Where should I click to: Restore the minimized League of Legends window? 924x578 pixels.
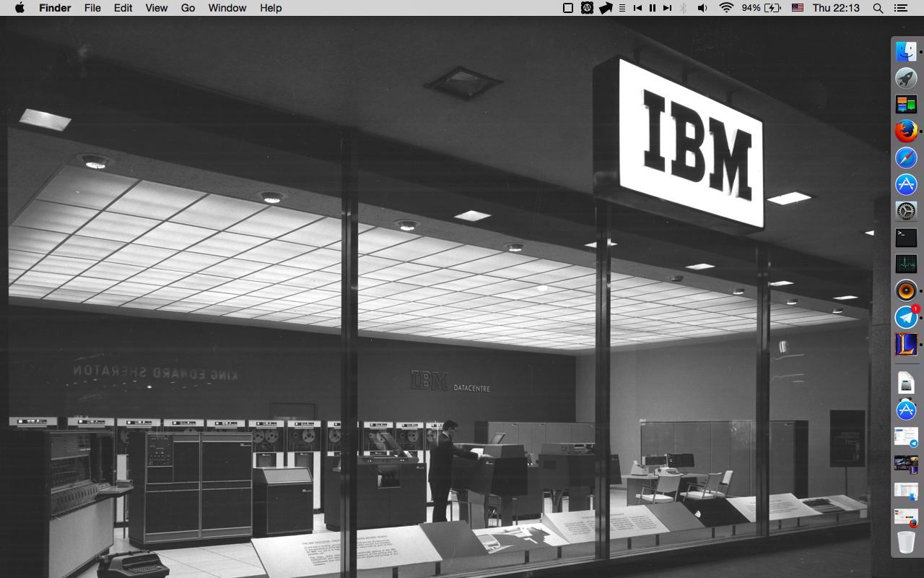pyautogui.click(x=906, y=464)
